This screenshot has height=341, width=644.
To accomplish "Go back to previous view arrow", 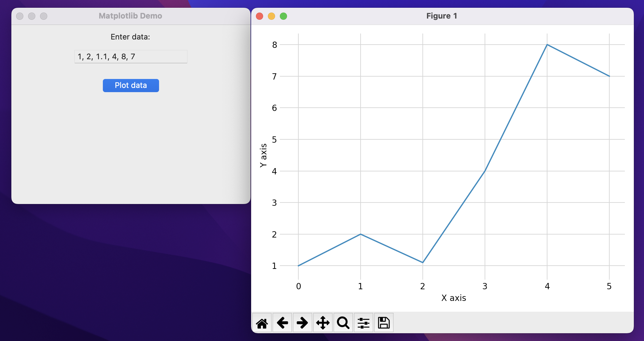I will click(x=282, y=323).
